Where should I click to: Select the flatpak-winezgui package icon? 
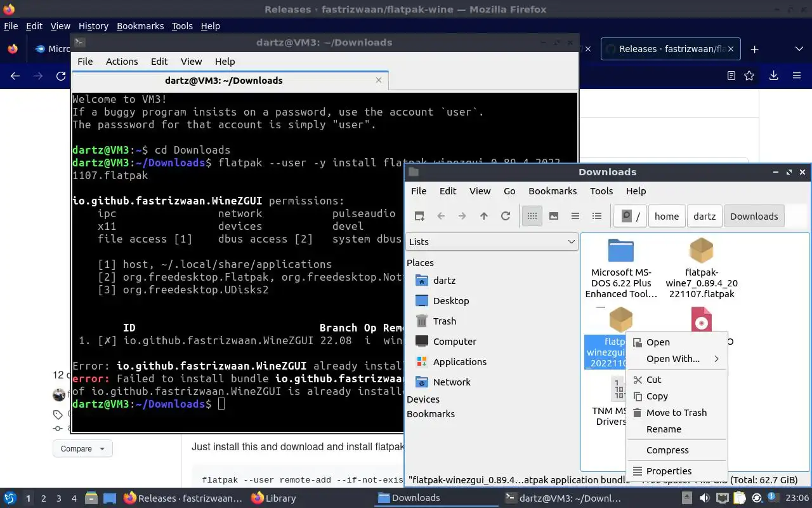tap(621, 319)
